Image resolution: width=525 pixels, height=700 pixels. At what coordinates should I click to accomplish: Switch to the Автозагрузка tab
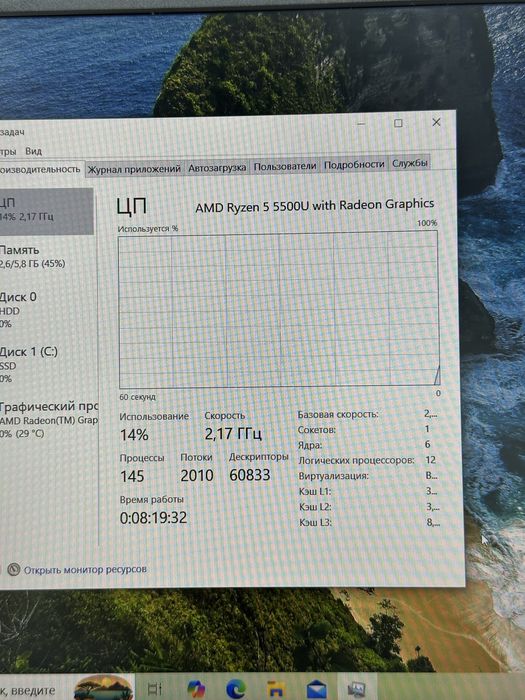[x=217, y=168]
